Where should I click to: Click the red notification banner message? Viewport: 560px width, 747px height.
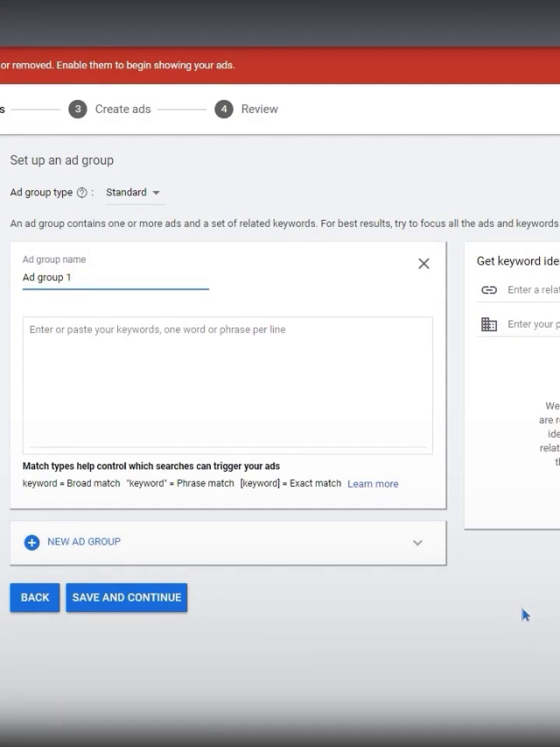[x=118, y=66]
